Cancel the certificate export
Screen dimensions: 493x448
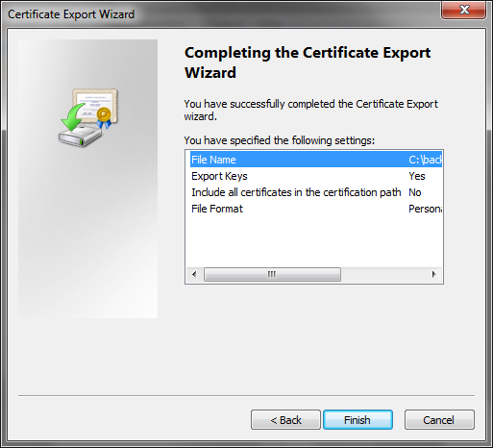(x=439, y=420)
